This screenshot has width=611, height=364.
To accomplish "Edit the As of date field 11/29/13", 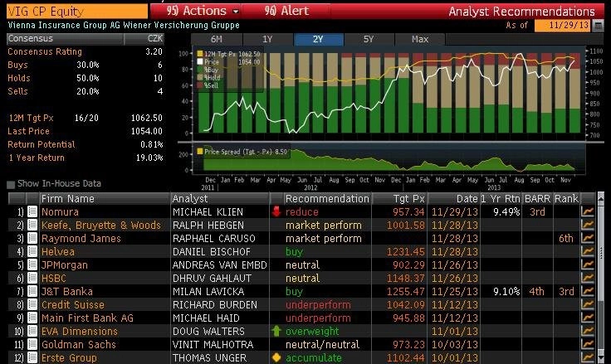I will tap(563, 26).
